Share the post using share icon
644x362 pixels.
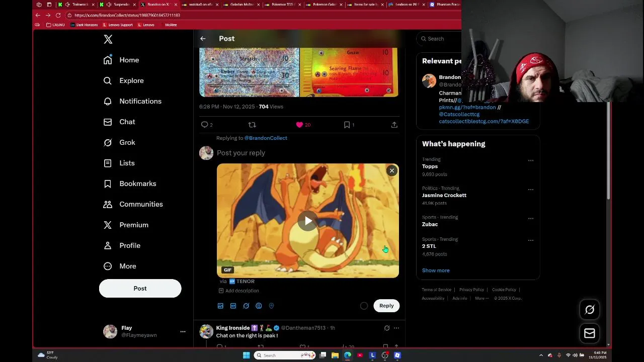click(x=394, y=125)
